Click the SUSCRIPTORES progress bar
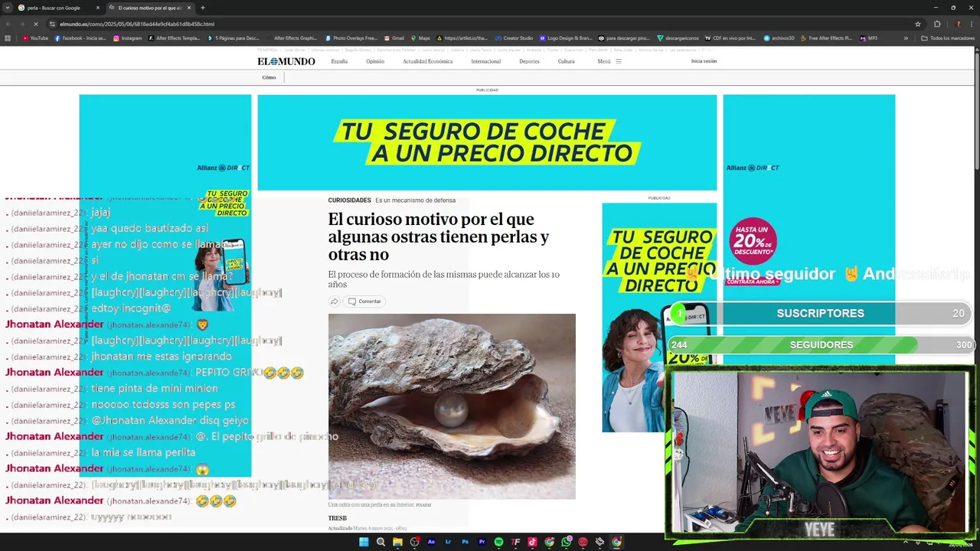Image resolution: width=980 pixels, height=551 pixels. pos(820,313)
